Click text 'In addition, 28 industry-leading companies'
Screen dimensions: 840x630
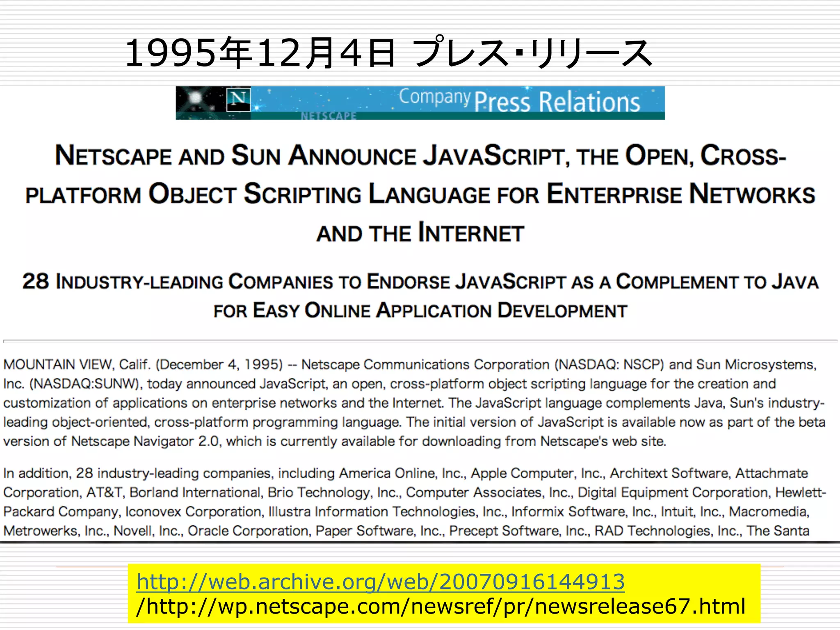137,473
